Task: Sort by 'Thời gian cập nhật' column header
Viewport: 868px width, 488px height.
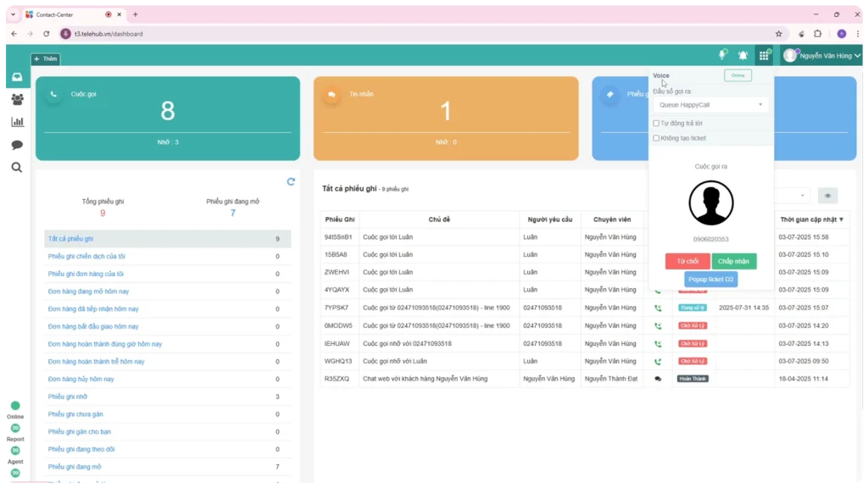Action: tap(811, 219)
